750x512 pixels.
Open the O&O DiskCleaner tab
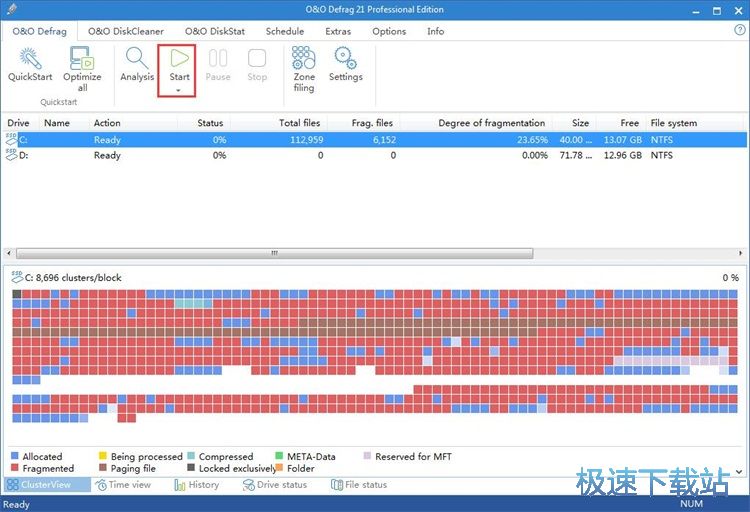pyautogui.click(x=126, y=31)
